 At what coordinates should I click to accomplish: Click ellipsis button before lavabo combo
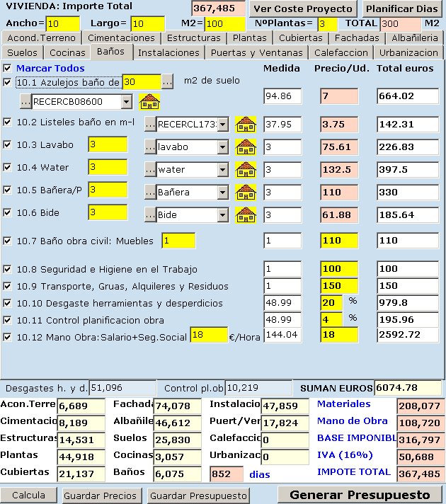click(150, 147)
